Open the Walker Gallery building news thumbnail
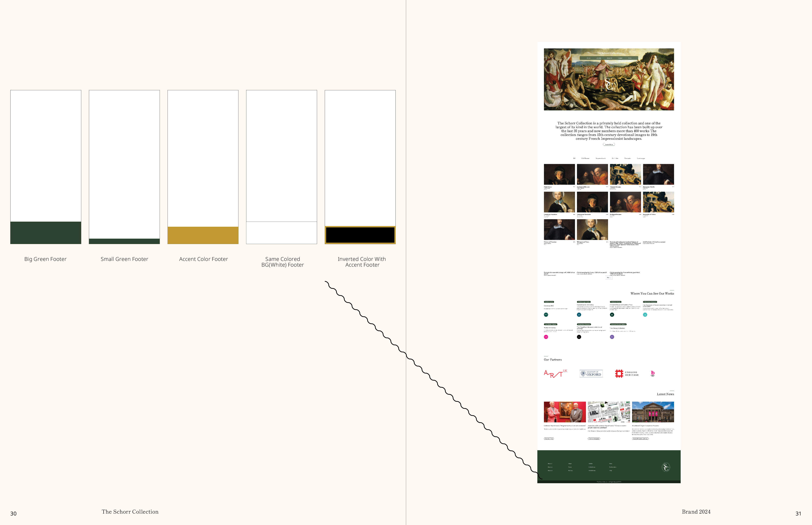 click(653, 412)
